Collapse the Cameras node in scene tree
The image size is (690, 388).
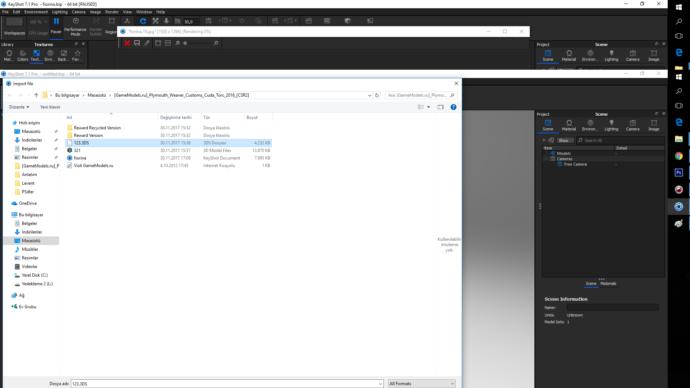(547, 159)
